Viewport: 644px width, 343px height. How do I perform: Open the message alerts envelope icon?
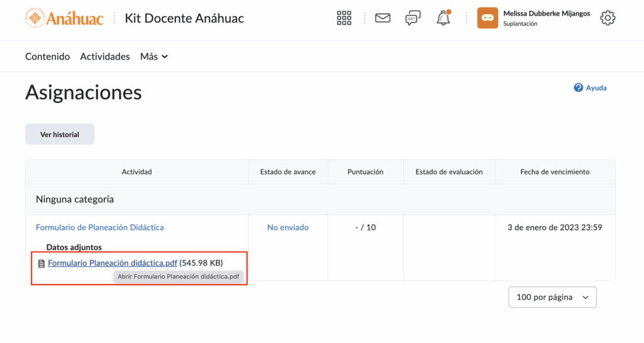382,18
